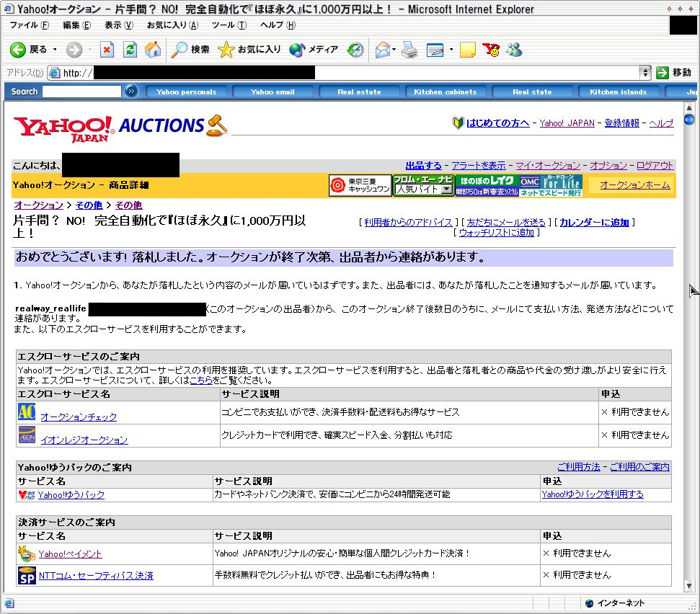The image size is (700, 614).
Task: Click the Real state toolbar button
Action: [x=532, y=92]
